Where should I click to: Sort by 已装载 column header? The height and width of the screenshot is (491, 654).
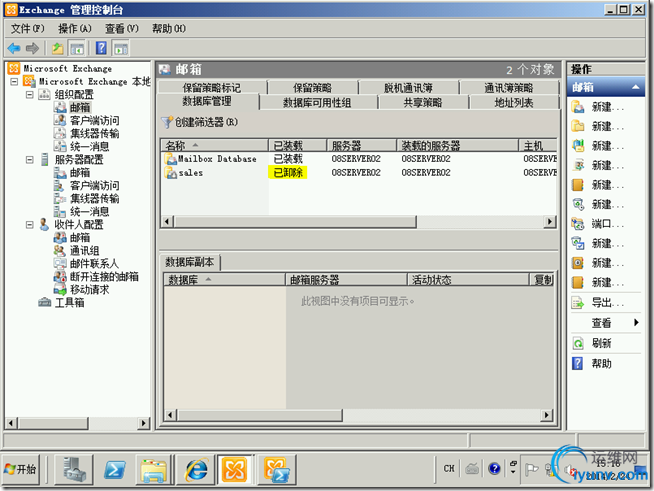pyautogui.click(x=297, y=146)
